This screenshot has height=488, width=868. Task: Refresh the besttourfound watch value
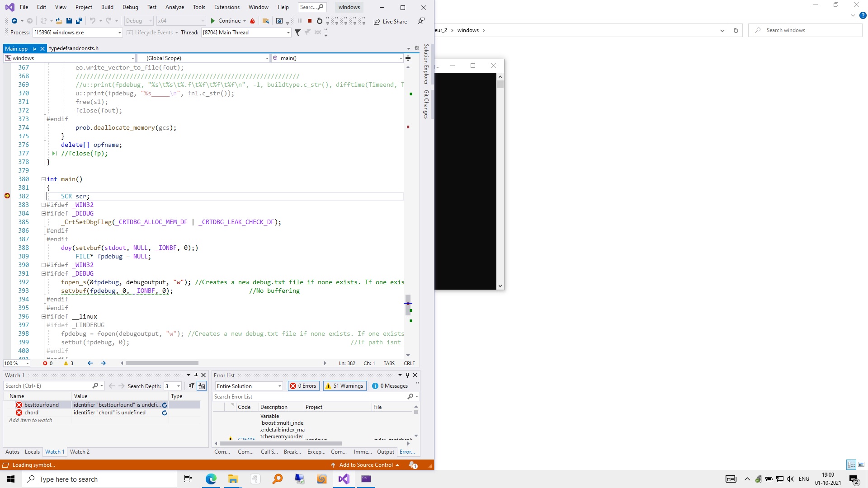coord(165,405)
